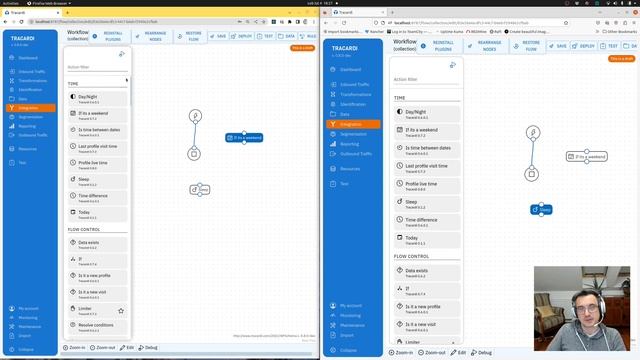Open Monitoring in left window sidebar
This screenshot has width=640, height=360.
pyautogui.click(x=28, y=318)
